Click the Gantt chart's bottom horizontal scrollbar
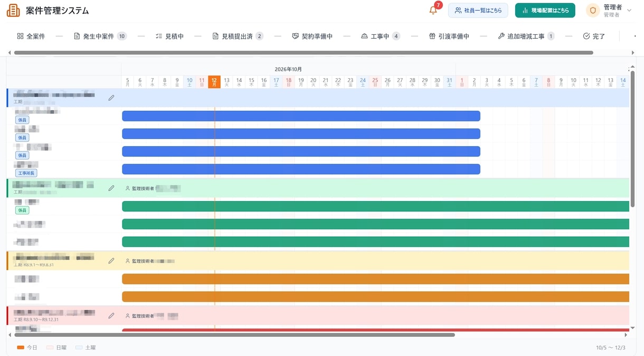The image size is (644, 356). [x=234, y=335]
